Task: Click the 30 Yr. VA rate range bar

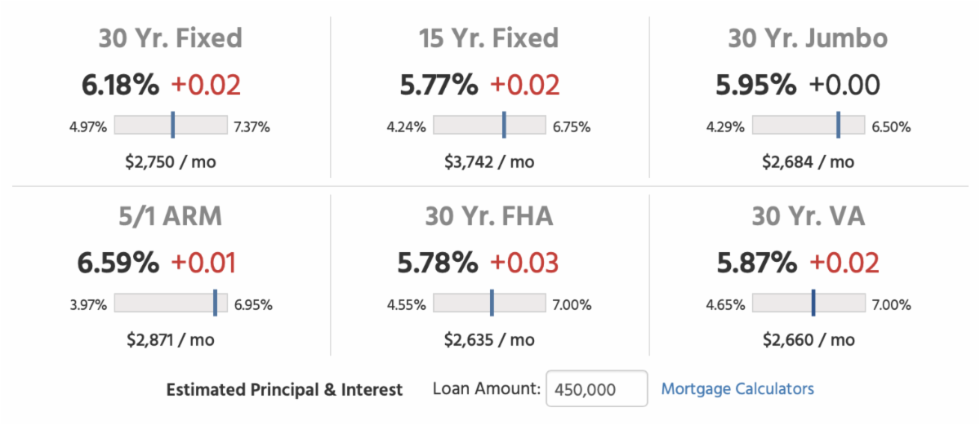Action: pyautogui.click(x=808, y=303)
